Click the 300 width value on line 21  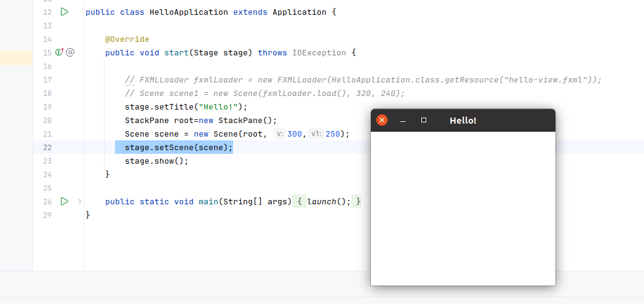(295, 134)
